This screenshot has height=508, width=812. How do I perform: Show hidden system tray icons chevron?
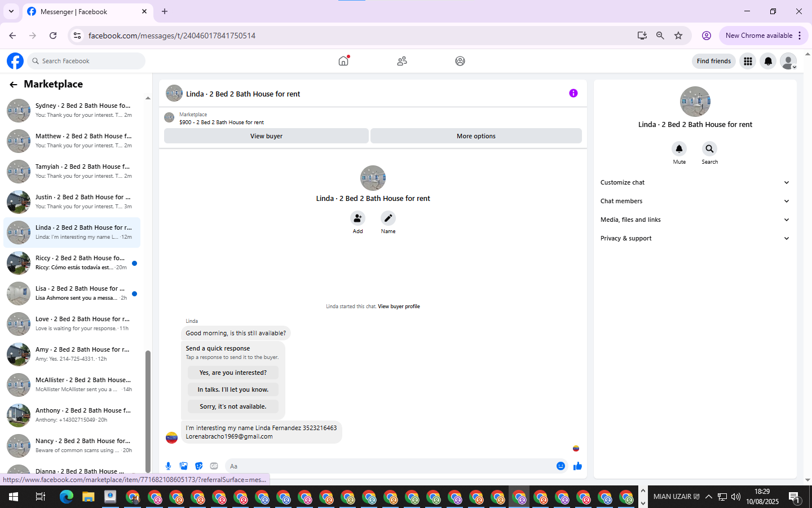coord(709,497)
